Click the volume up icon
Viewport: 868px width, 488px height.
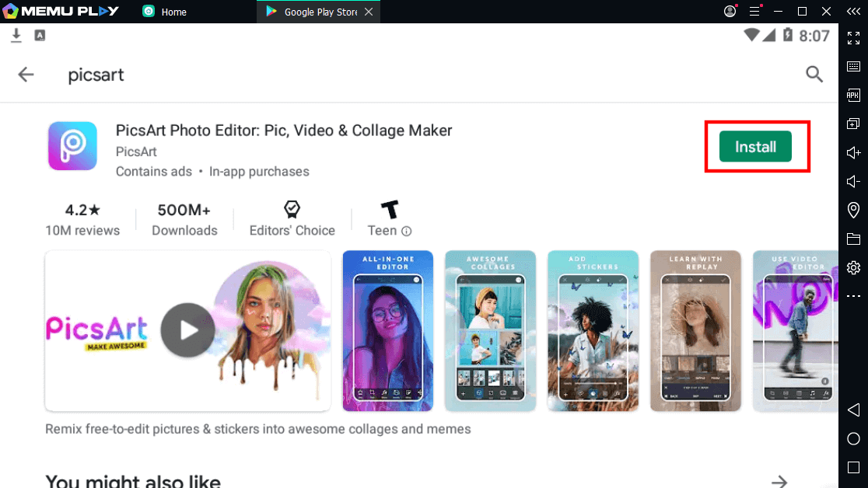click(x=853, y=153)
